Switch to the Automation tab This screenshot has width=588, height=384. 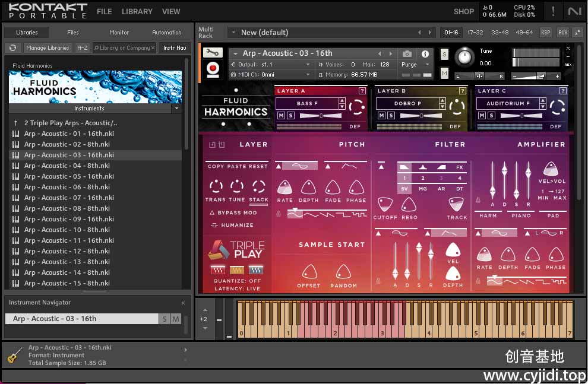[x=166, y=33]
